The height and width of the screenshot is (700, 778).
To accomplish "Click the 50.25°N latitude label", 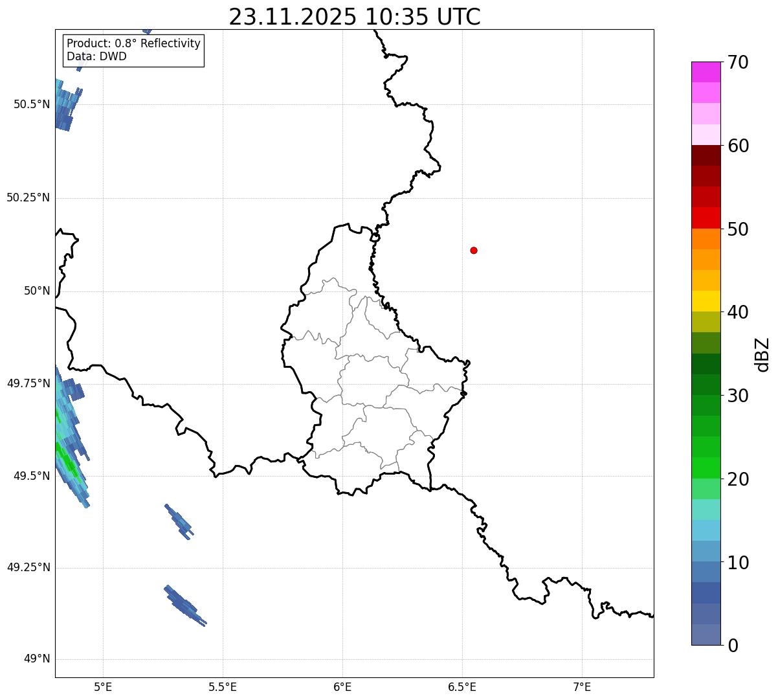I will 28,198.
